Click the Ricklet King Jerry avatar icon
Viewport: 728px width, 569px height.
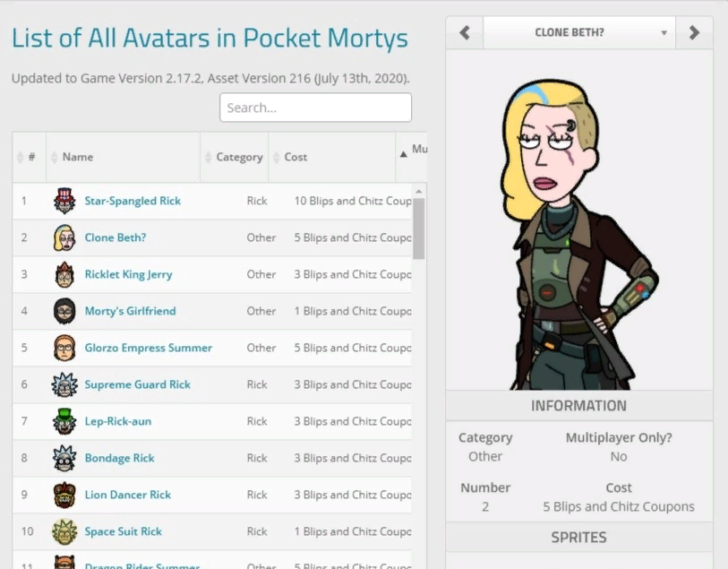64,274
